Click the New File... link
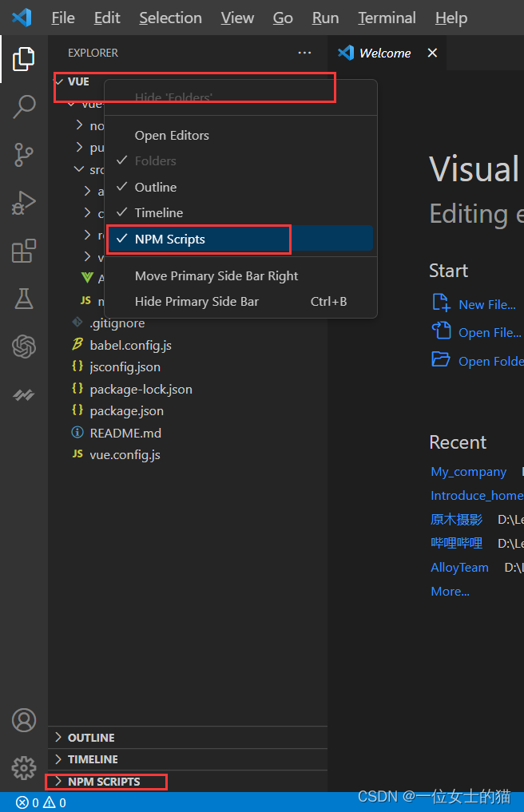 tap(487, 304)
